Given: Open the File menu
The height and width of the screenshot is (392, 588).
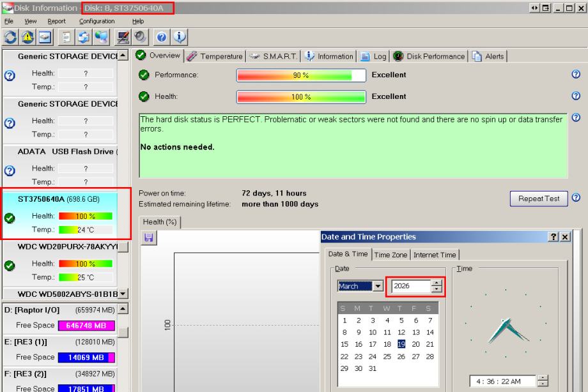Looking at the screenshot, I should [8, 21].
